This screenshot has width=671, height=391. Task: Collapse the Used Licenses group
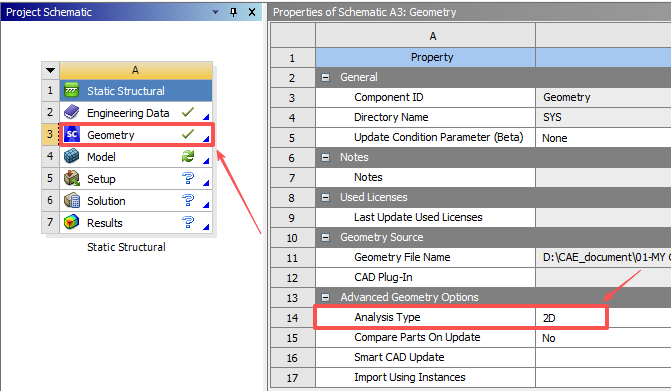pos(325,198)
